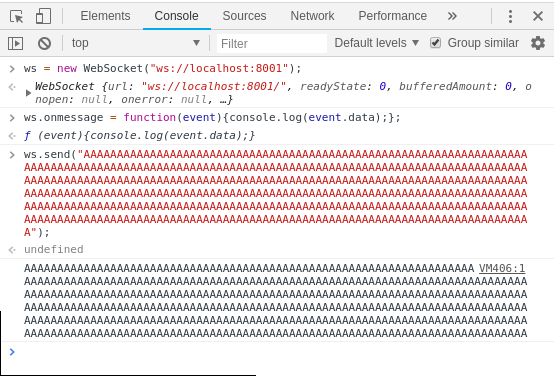Viewport: 554px width, 376px height.
Task: Open the VM406:1 source link
Action: tap(502, 269)
